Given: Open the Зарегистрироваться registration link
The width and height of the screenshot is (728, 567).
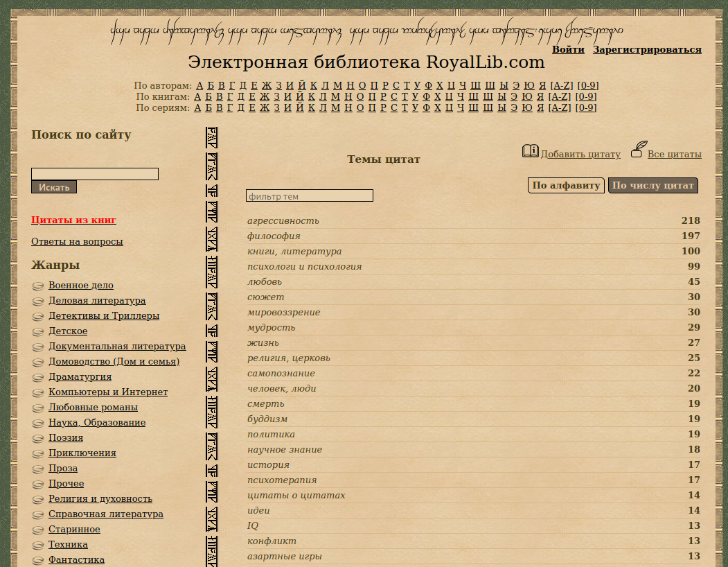Looking at the screenshot, I should point(647,50).
